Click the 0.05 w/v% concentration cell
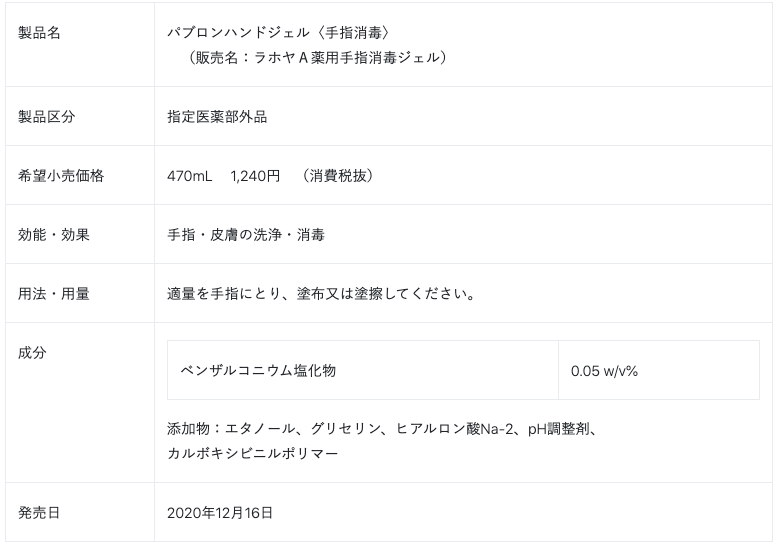 pyautogui.click(x=605, y=370)
